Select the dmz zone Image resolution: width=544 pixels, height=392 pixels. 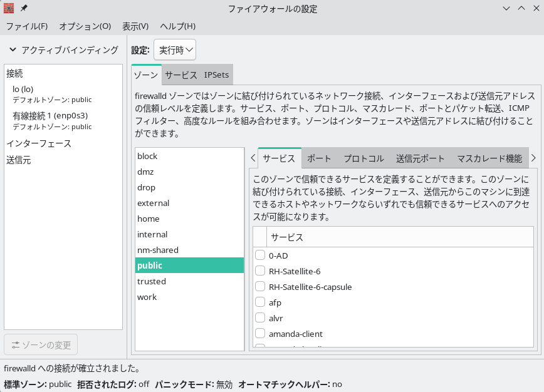pyautogui.click(x=145, y=172)
